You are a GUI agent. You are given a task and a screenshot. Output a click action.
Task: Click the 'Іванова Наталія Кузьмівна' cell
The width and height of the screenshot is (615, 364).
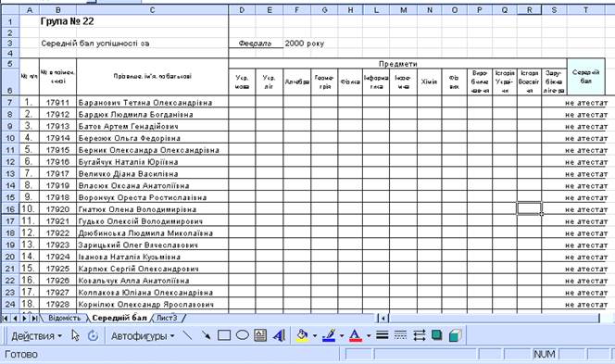tap(153, 257)
